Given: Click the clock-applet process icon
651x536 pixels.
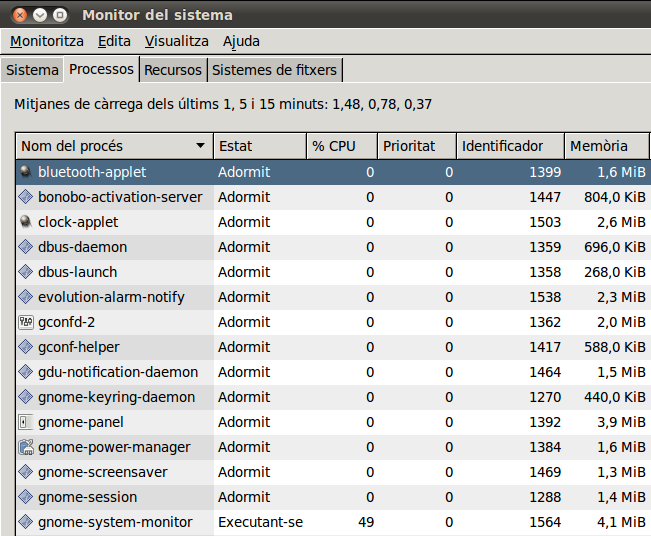Looking at the screenshot, I should point(26,222).
